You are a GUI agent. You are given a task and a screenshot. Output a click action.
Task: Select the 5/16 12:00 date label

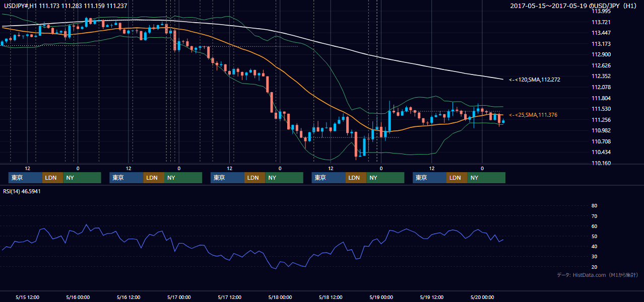point(128,297)
